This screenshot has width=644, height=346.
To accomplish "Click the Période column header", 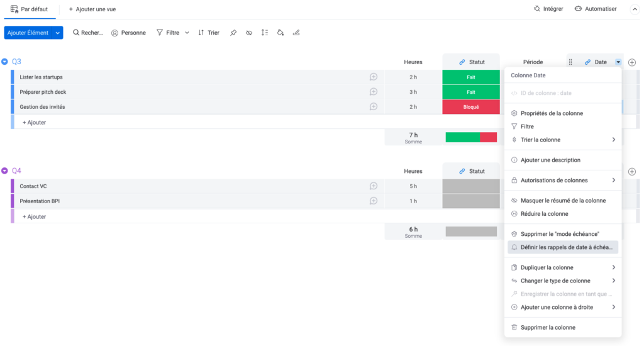I will pyautogui.click(x=533, y=62).
